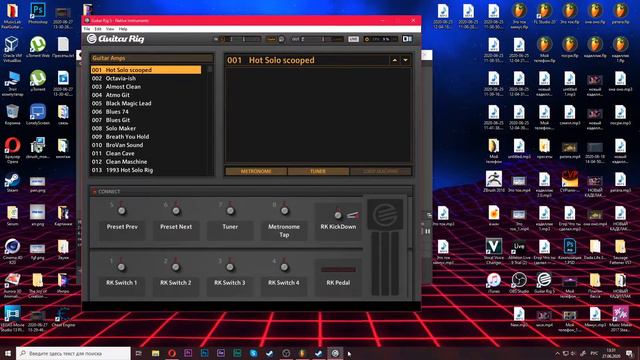This screenshot has width=640, height=360.
Task: Click the gate learn threshold icon
Action: click(x=281, y=39)
